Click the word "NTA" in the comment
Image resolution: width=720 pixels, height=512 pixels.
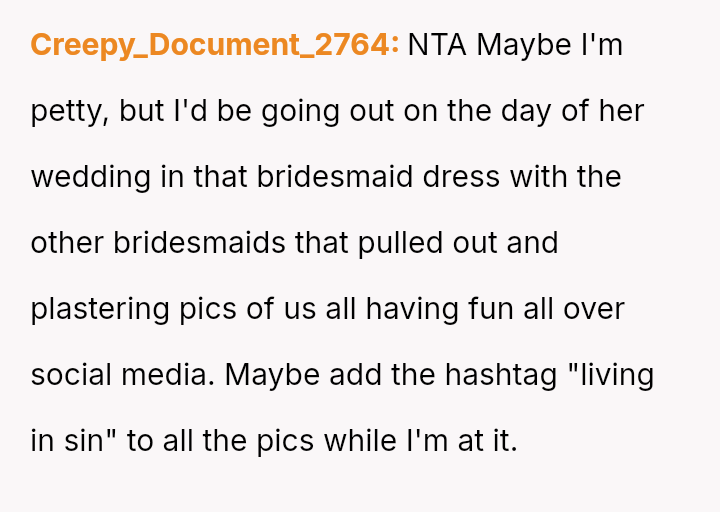tap(438, 45)
